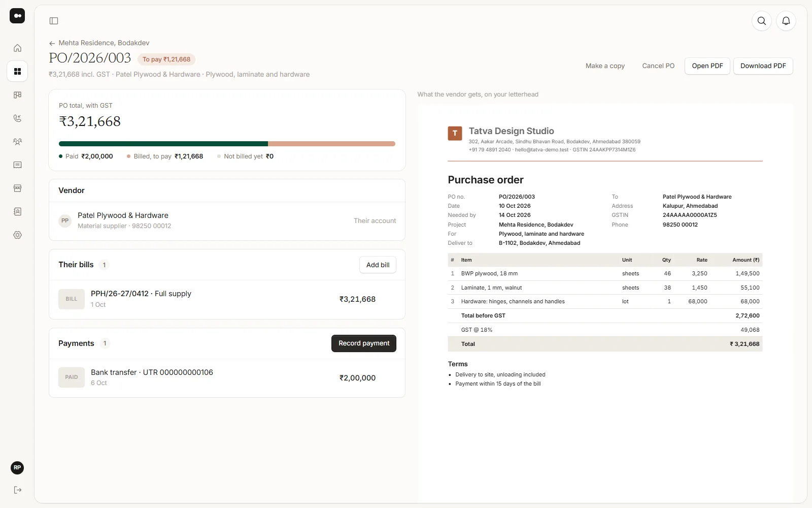Click Cancel PO
Image resolution: width=812 pixels, height=508 pixels.
point(658,66)
